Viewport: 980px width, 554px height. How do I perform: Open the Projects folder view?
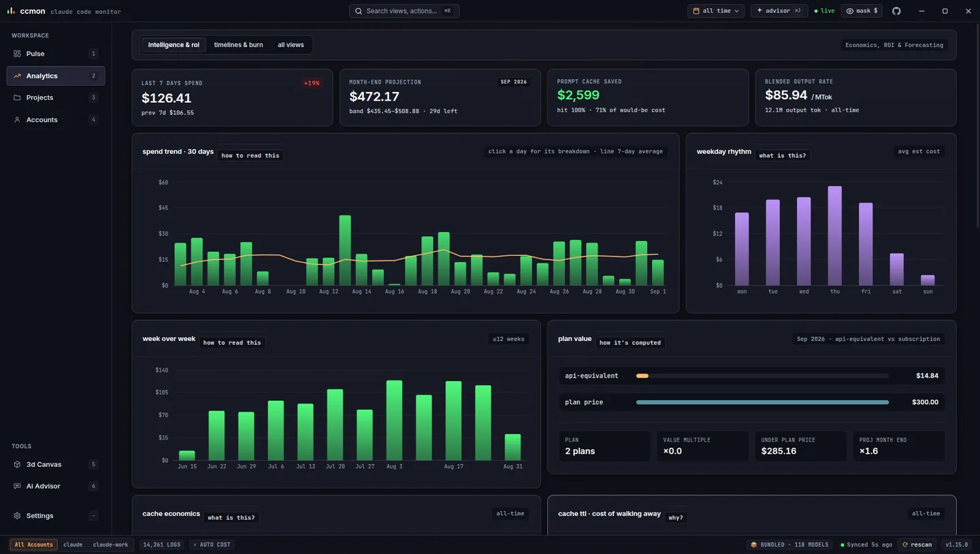pos(55,97)
